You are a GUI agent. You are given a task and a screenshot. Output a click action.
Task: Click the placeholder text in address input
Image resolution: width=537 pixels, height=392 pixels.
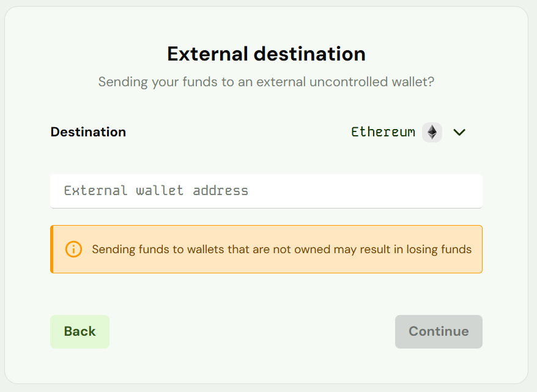tap(156, 191)
